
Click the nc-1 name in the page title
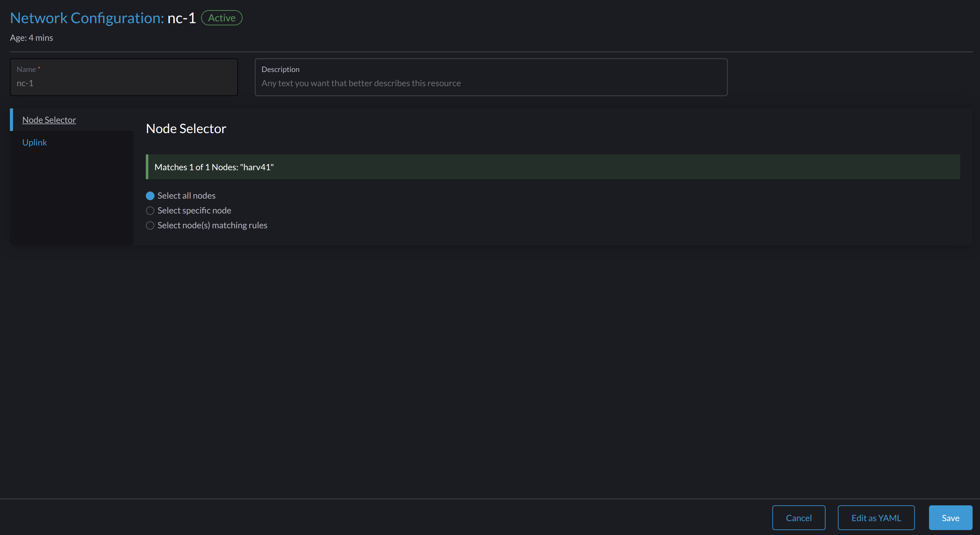click(181, 18)
